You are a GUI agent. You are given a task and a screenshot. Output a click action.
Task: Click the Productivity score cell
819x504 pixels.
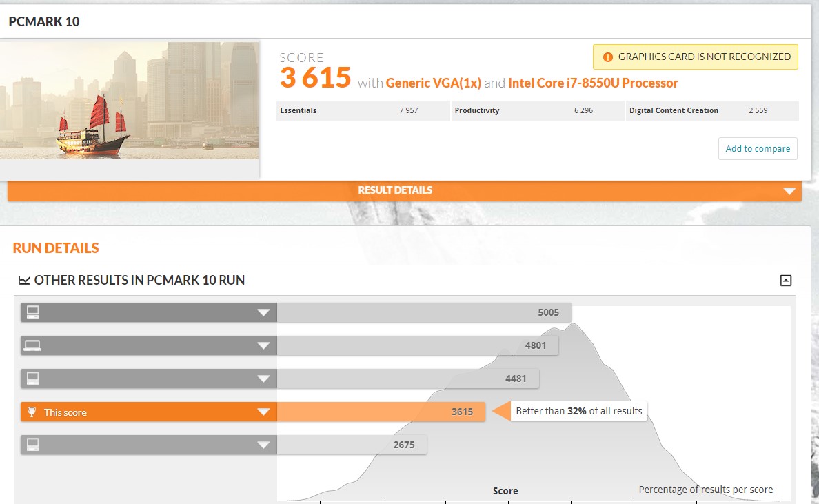(x=538, y=111)
